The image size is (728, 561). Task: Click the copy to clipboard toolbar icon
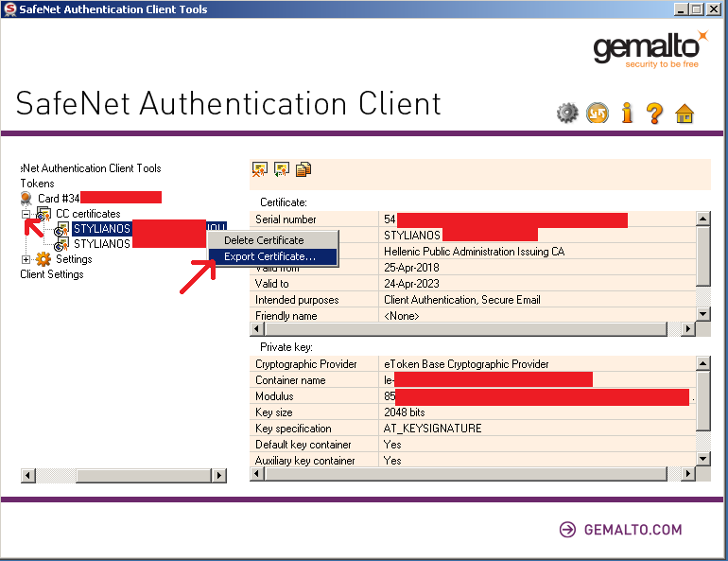(303, 170)
